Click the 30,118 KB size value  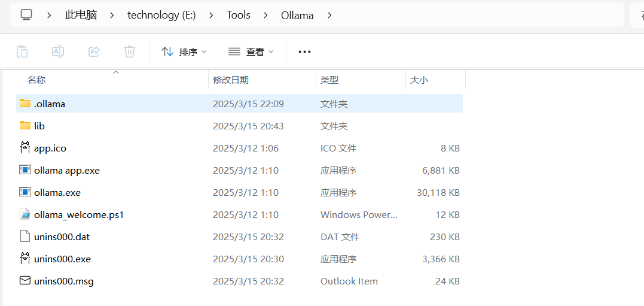click(438, 192)
